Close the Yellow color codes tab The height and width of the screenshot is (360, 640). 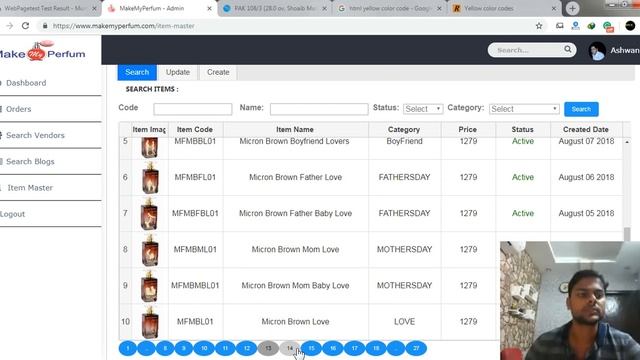554,8
